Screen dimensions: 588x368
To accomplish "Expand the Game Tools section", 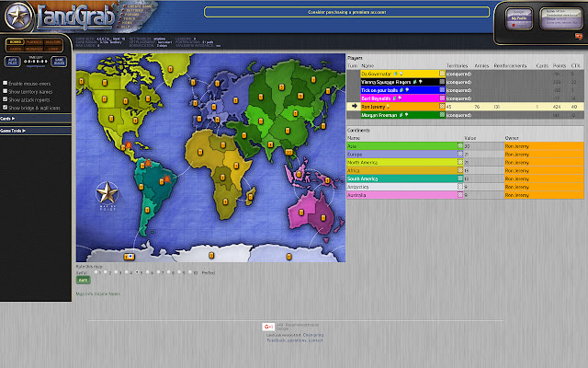I will point(13,131).
